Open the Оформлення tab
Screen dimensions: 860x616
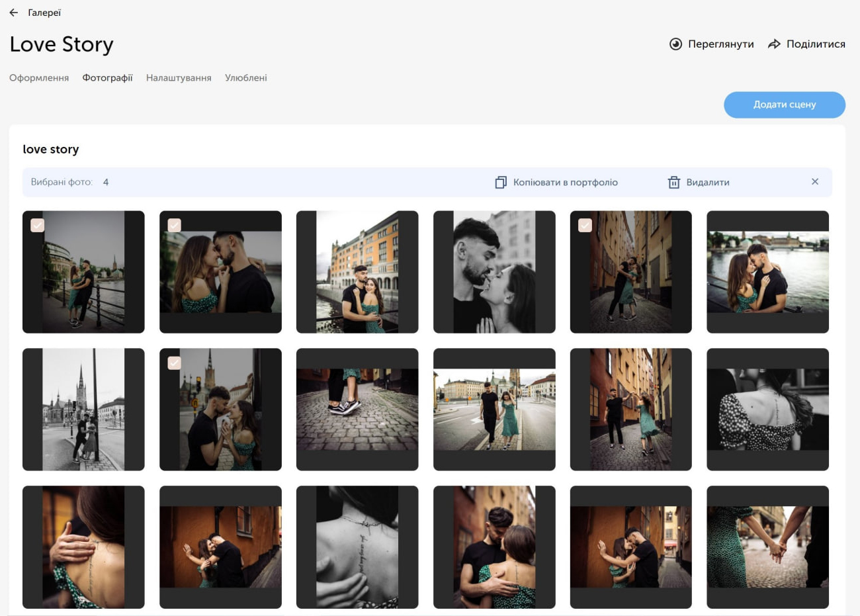pos(39,78)
